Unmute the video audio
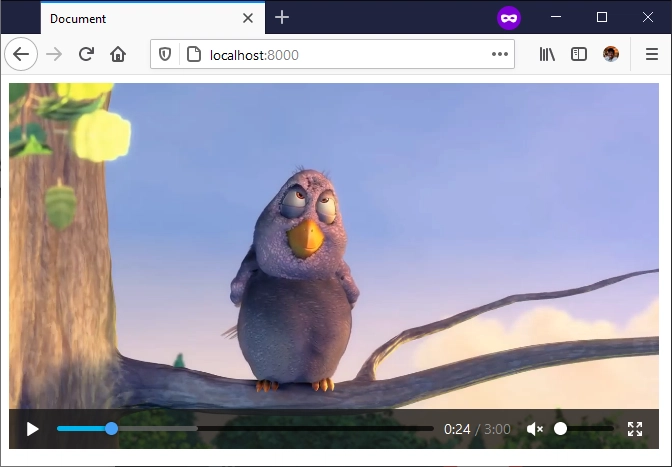 pyautogui.click(x=535, y=429)
